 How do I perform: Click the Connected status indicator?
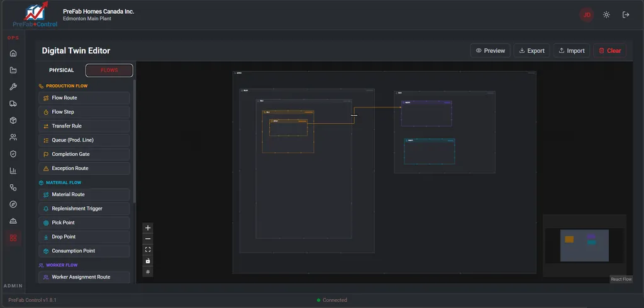pos(332,300)
